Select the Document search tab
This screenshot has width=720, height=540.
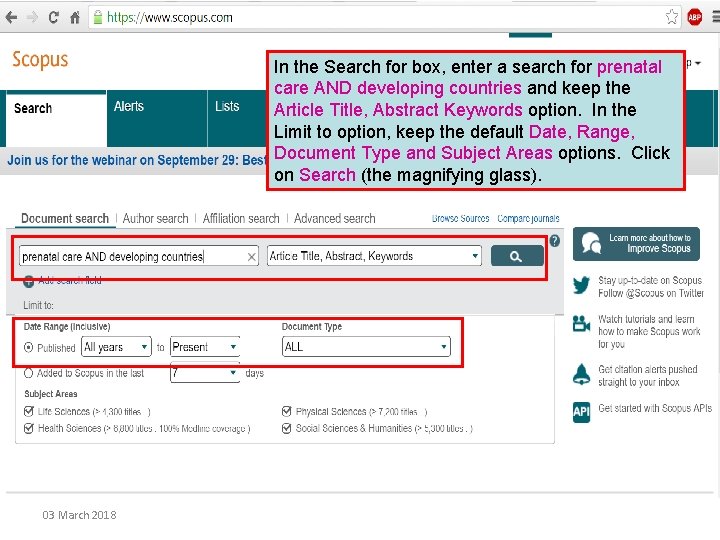[65, 219]
